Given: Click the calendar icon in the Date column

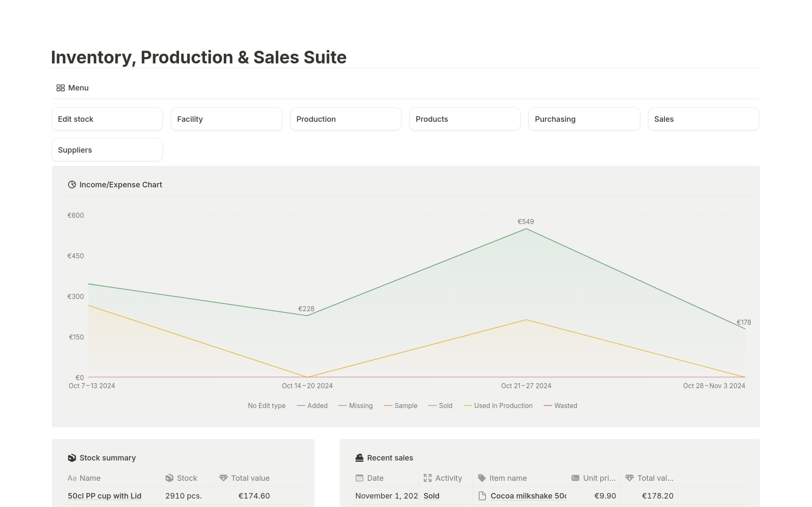Looking at the screenshot, I should [x=359, y=478].
